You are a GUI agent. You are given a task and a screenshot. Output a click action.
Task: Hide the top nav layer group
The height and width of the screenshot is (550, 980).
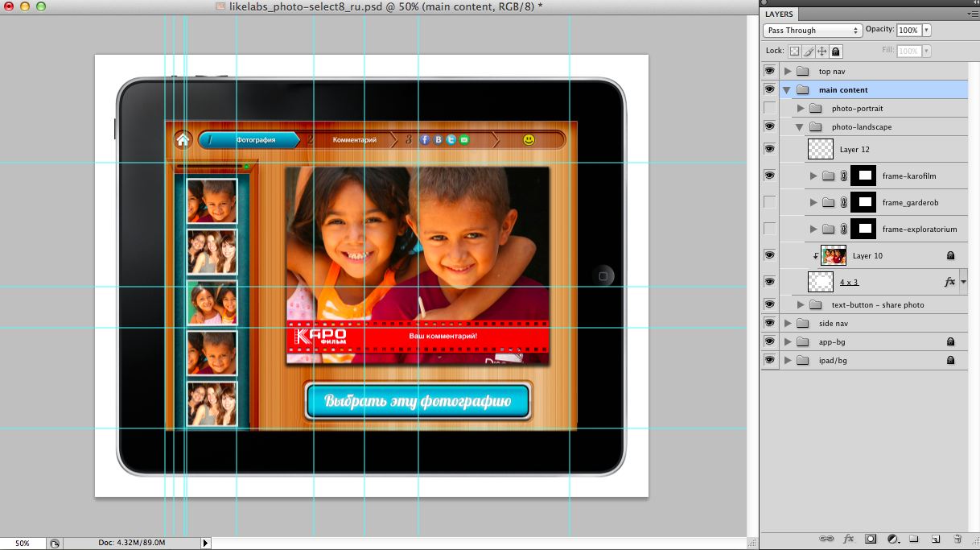pyautogui.click(x=769, y=71)
